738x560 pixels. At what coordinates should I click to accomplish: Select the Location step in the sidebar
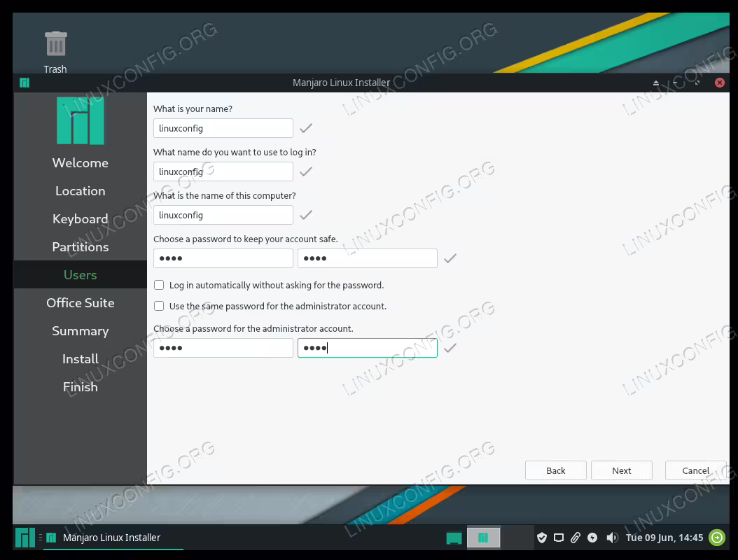pyautogui.click(x=81, y=191)
